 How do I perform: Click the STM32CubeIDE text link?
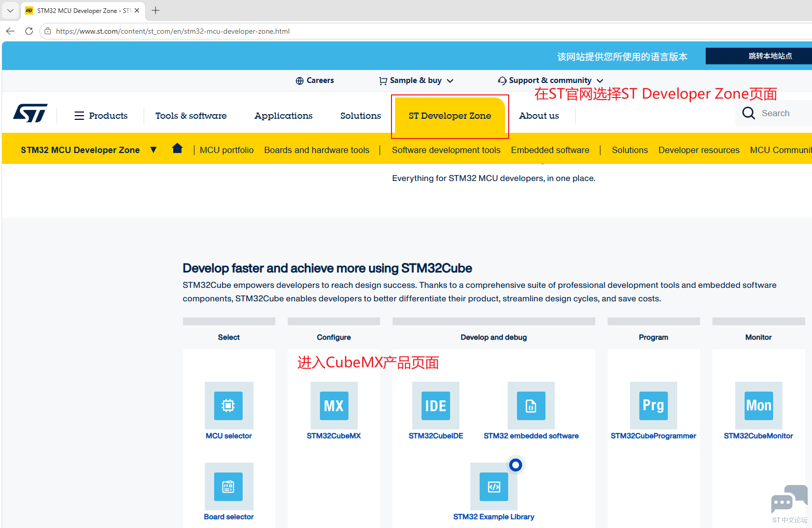pos(436,436)
